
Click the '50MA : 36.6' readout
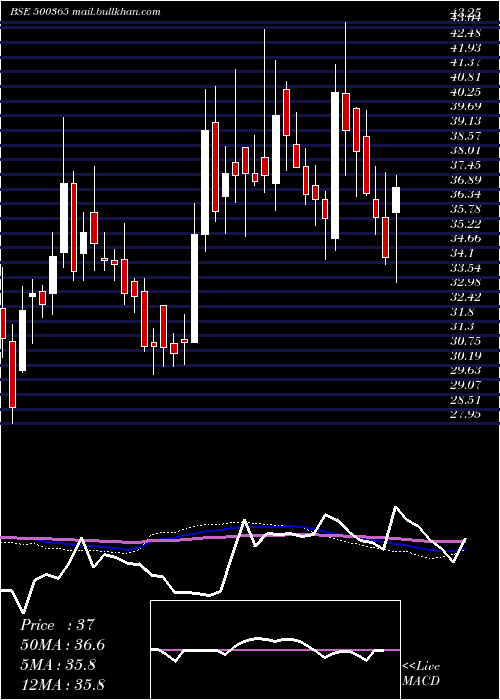click(x=62, y=645)
